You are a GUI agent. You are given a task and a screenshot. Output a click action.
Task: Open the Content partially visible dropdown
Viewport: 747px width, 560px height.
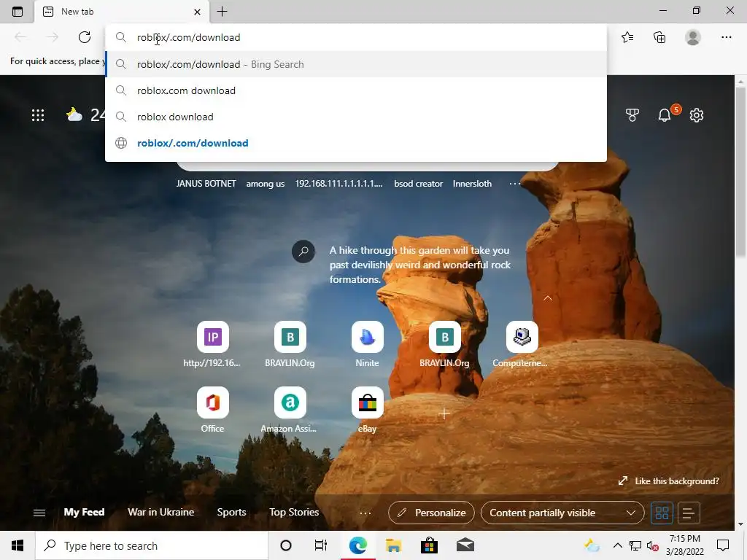562,513
